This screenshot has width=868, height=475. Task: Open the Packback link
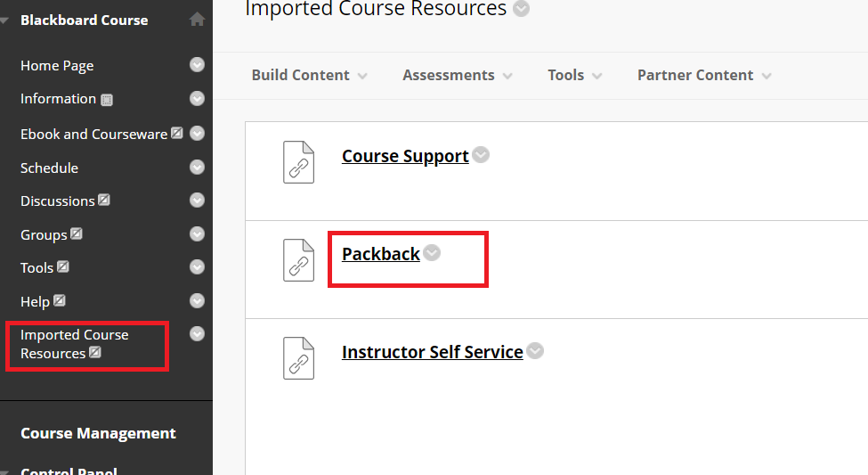coord(381,254)
